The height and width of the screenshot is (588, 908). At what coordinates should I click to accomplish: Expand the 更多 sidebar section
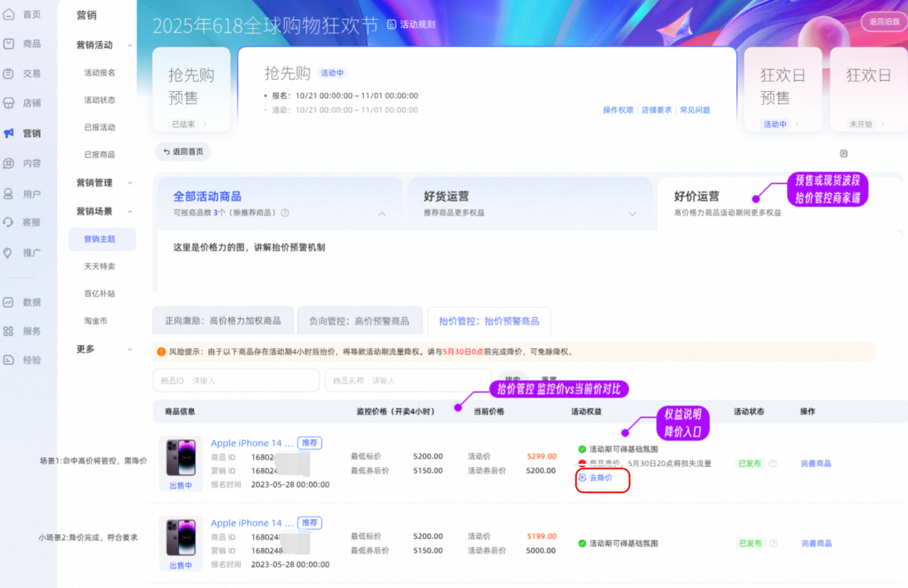click(x=130, y=349)
